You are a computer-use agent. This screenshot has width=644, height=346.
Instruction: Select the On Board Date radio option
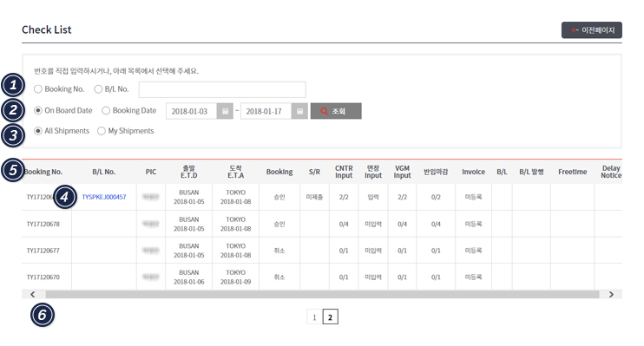click(x=38, y=110)
